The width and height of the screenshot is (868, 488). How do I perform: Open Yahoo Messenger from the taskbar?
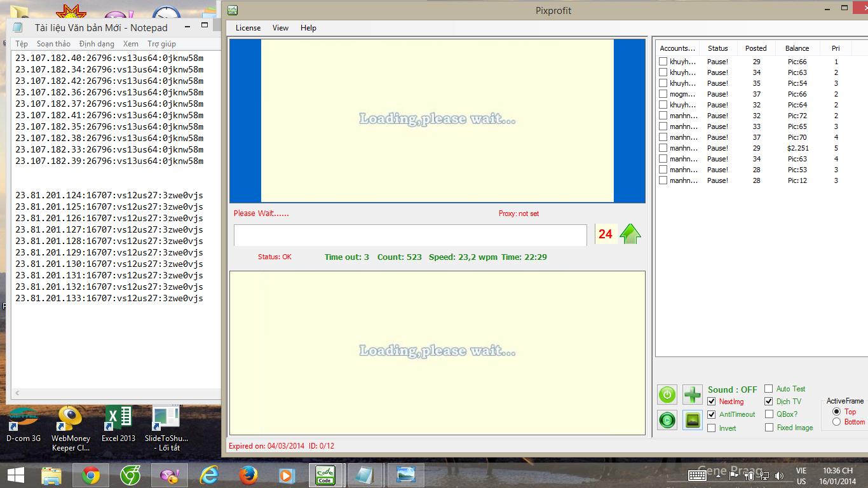(170, 475)
